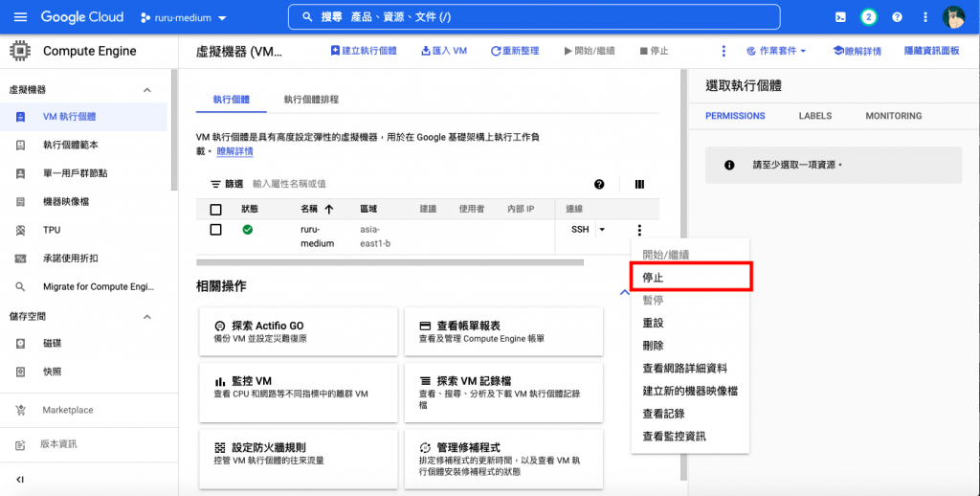Switch to the 執行個體 tab
This screenshot has height=496, width=980.
tap(232, 100)
